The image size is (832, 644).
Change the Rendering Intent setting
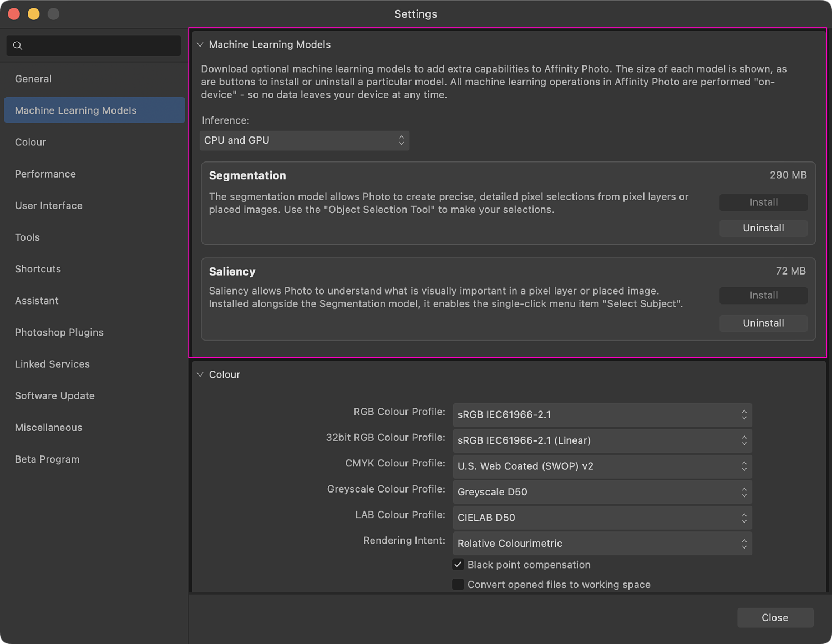tap(602, 544)
